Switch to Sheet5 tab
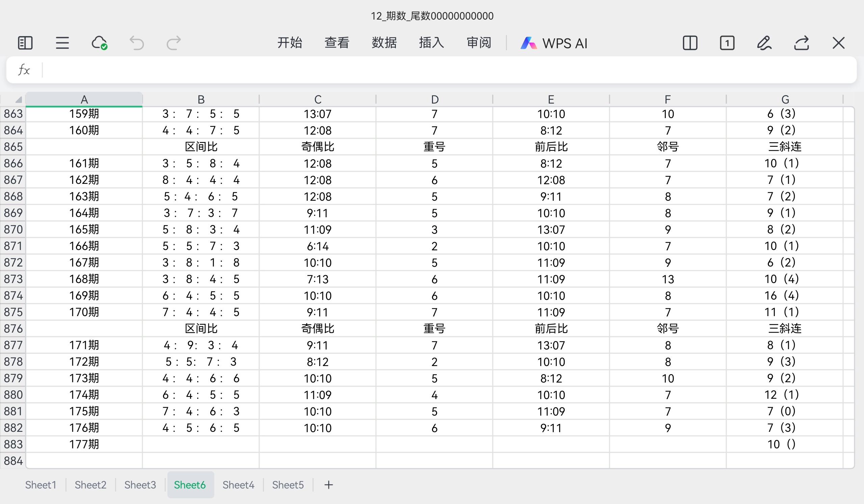The height and width of the screenshot is (504, 864). (x=288, y=485)
